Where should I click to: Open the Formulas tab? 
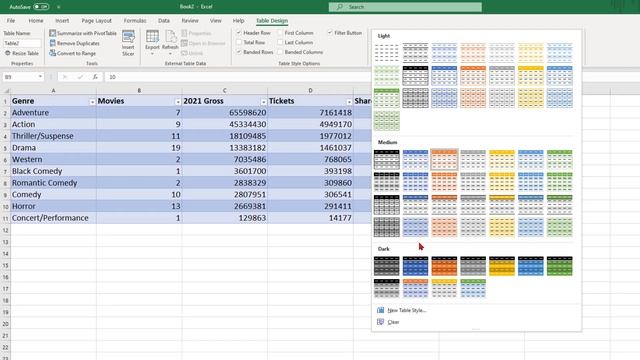pyautogui.click(x=135, y=20)
